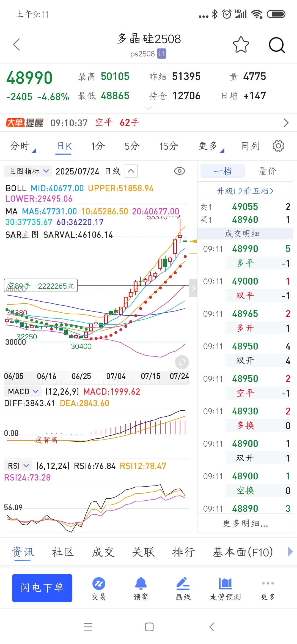297x644 pixels.
Task: Tap 持仓 12706 value
Action: click(x=186, y=96)
